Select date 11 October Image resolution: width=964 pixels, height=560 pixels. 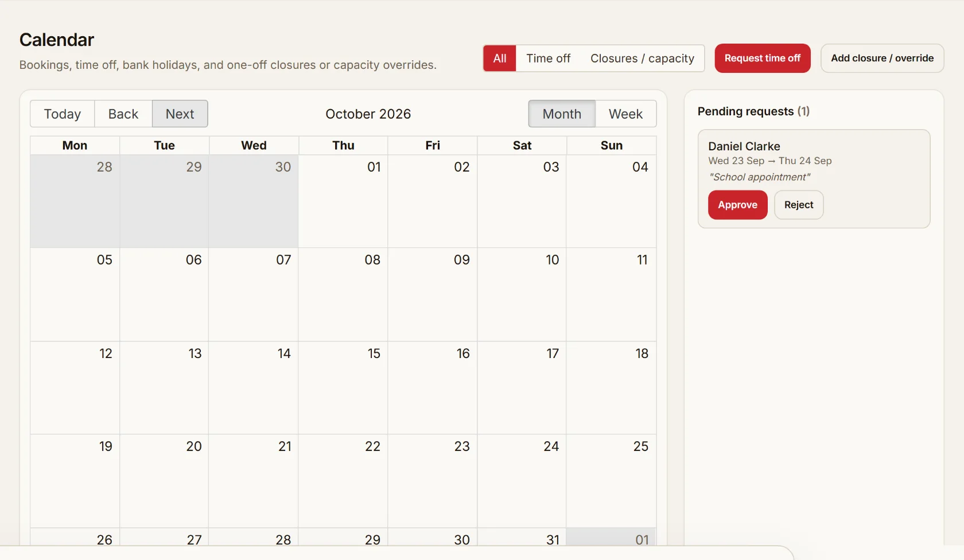(x=642, y=260)
